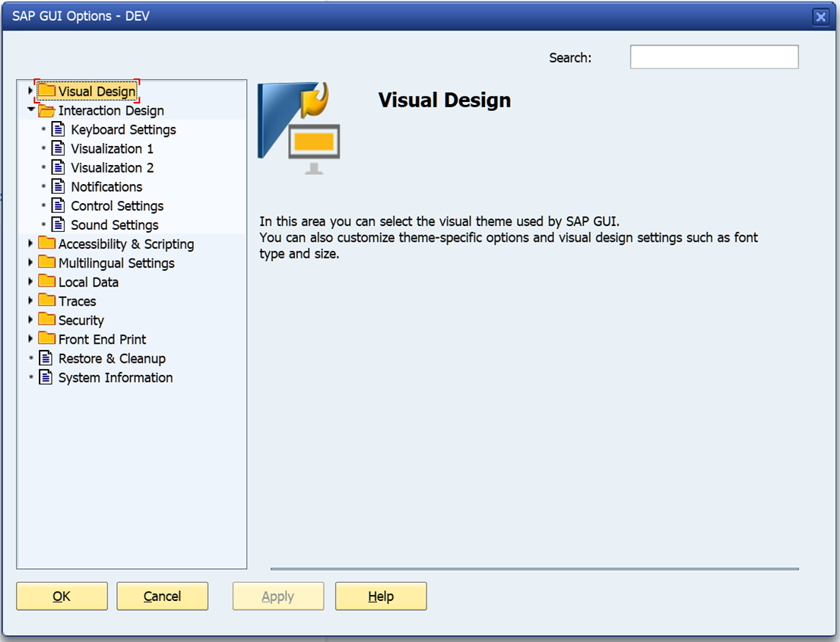Open Restore & Cleanup page
This screenshot has width=840, height=642.
(112, 358)
